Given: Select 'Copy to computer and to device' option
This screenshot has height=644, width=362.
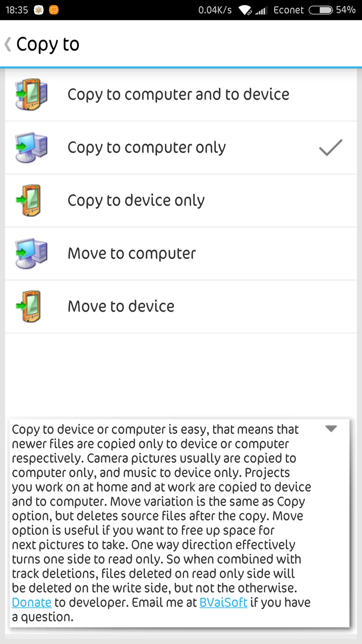Looking at the screenshot, I should coord(178,94).
